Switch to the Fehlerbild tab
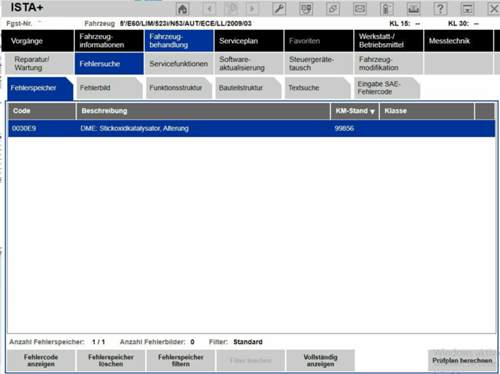The width and height of the screenshot is (500, 374). pos(109,88)
